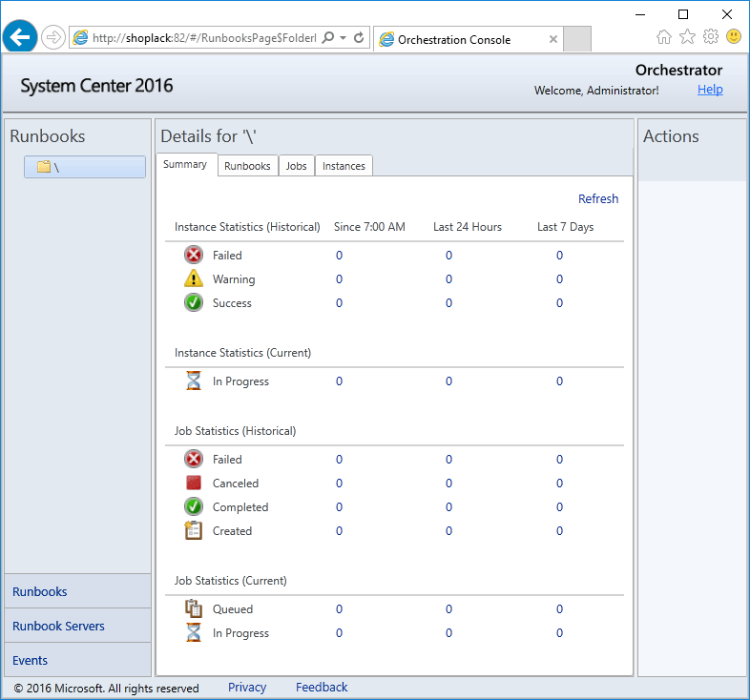The width and height of the screenshot is (750, 700).
Task: Open Favorites star icon
Action: pos(687,36)
